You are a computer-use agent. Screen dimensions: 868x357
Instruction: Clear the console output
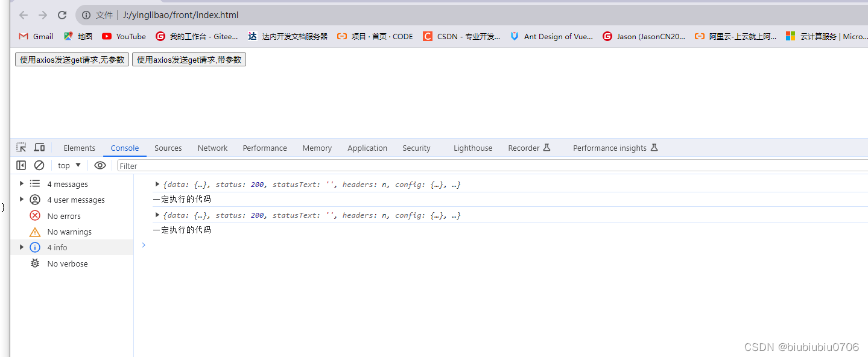[x=39, y=165]
